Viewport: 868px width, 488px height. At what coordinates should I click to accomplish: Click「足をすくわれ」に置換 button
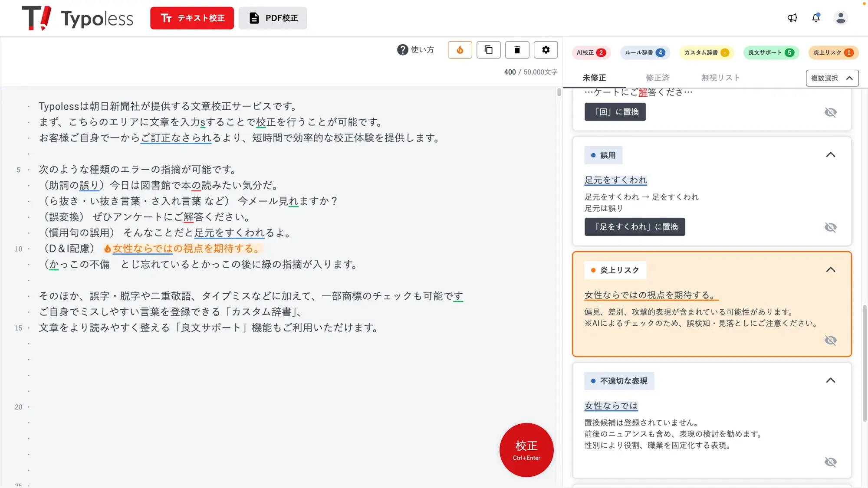(635, 227)
